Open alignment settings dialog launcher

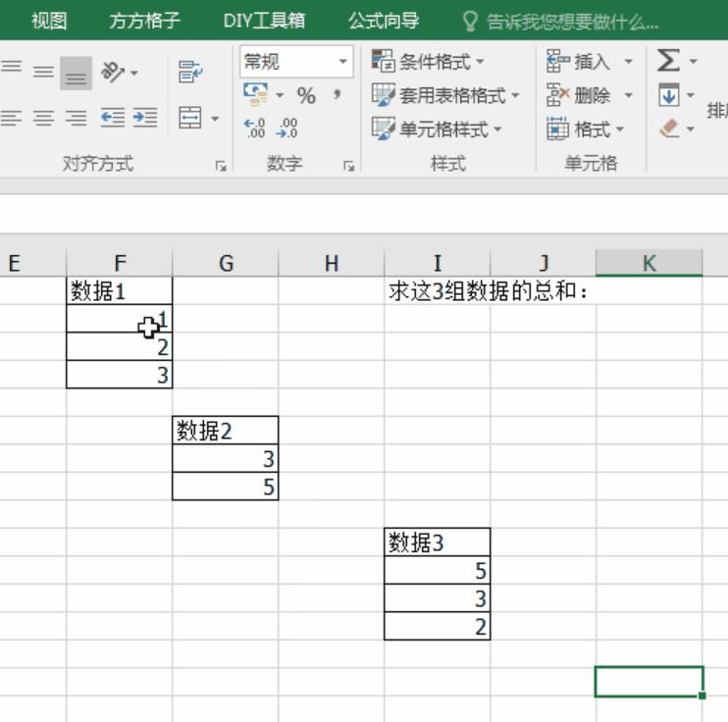coord(221,165)
